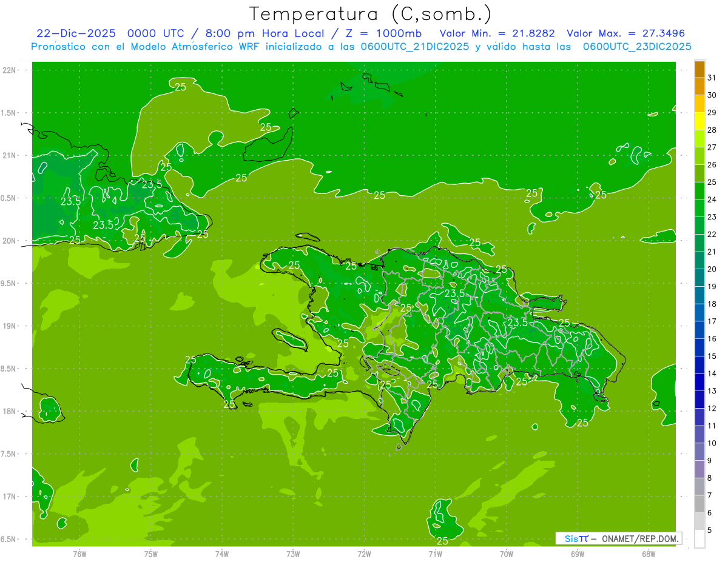Click the '9.5N' latitude axis label

pyautogui.click(x=8, y=283)
